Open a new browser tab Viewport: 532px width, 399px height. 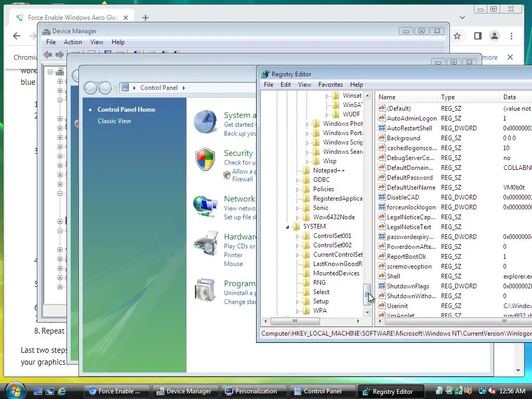click(x=145, y=18)
